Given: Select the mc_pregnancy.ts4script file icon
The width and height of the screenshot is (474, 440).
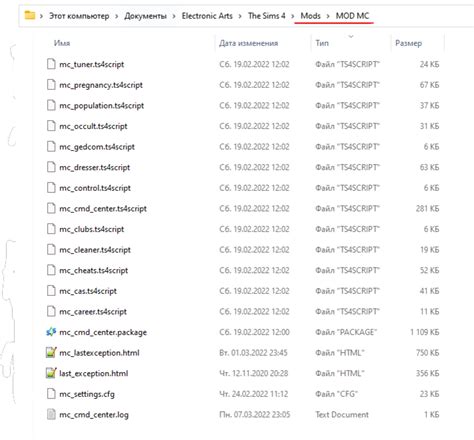Looking at the screenshot, I should coord(51,85).
